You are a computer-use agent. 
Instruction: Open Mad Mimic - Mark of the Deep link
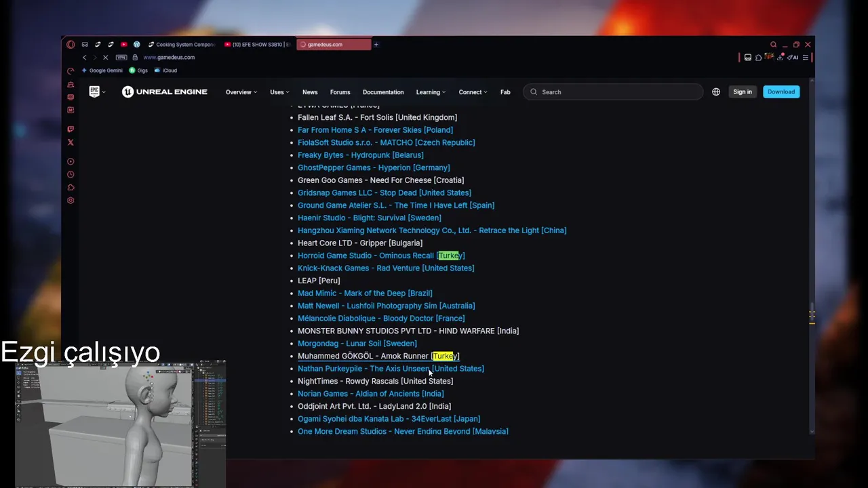[x=365, y=293]
